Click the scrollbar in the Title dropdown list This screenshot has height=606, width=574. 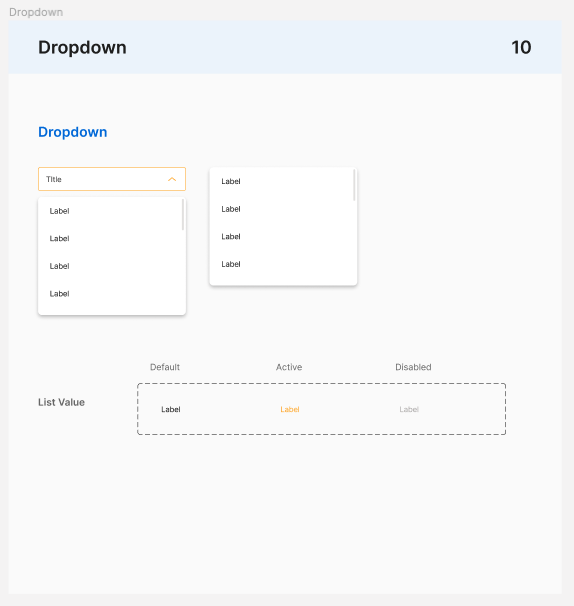pos(183,214)
